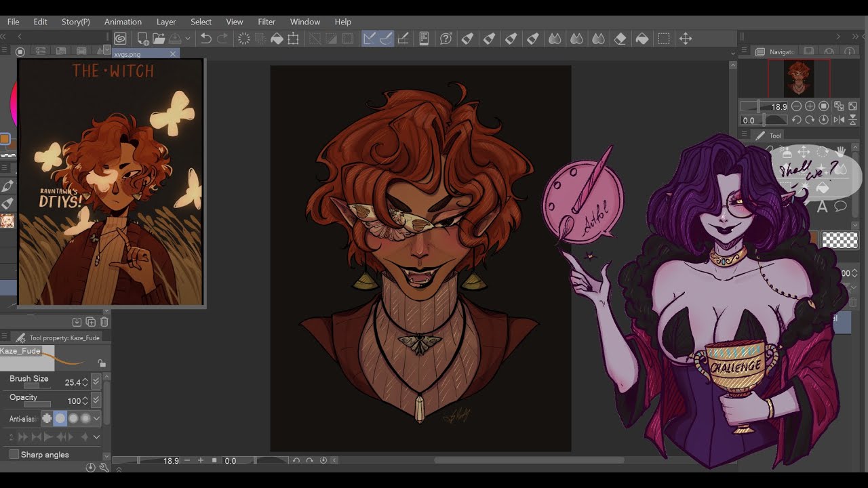Zoom in using bottom canvas plus
The width and height of the screenshot is (868, 488).
pyautogui.click(x=201, y=460)
